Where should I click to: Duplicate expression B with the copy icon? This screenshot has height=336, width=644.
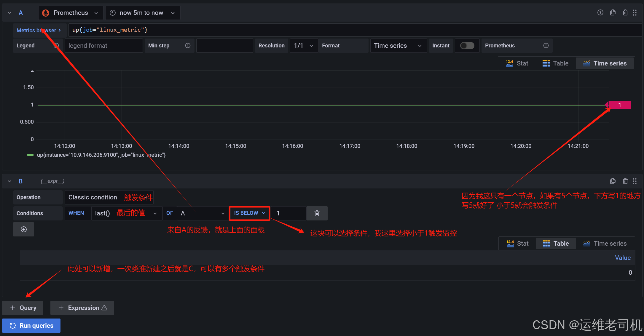click(613, 181)
